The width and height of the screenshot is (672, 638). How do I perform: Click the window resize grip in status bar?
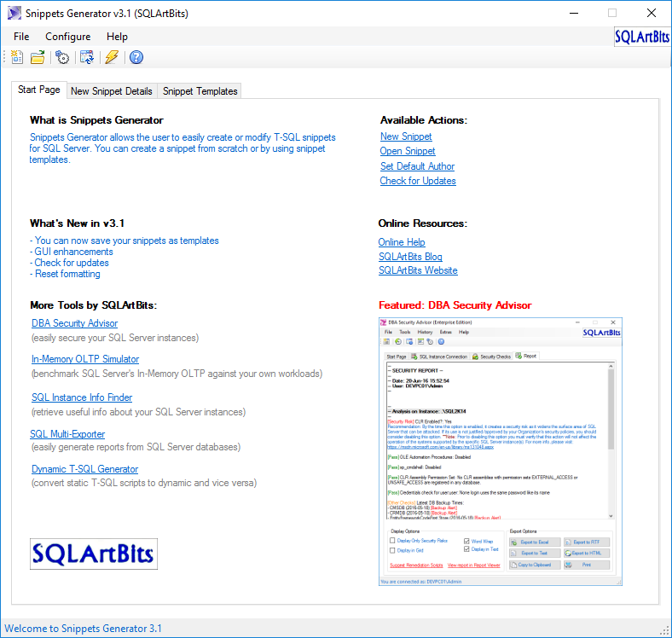[664, 630]
